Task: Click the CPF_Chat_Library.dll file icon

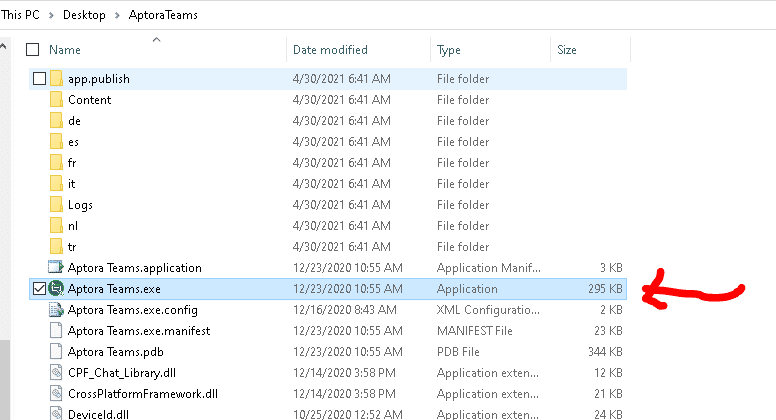Action: [56, 373]
